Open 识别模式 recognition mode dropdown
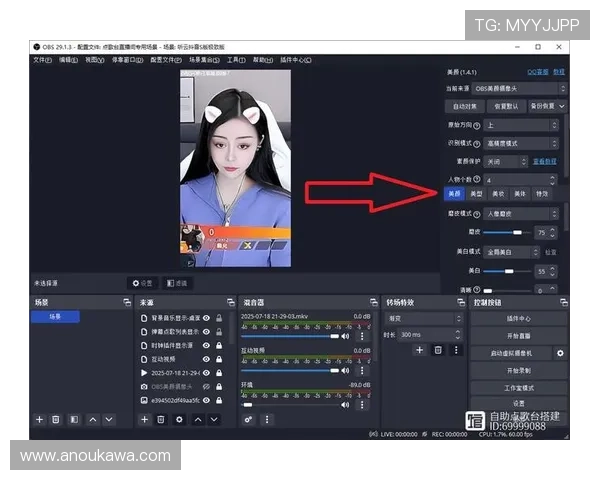600x480 pixels. point(521,144)
